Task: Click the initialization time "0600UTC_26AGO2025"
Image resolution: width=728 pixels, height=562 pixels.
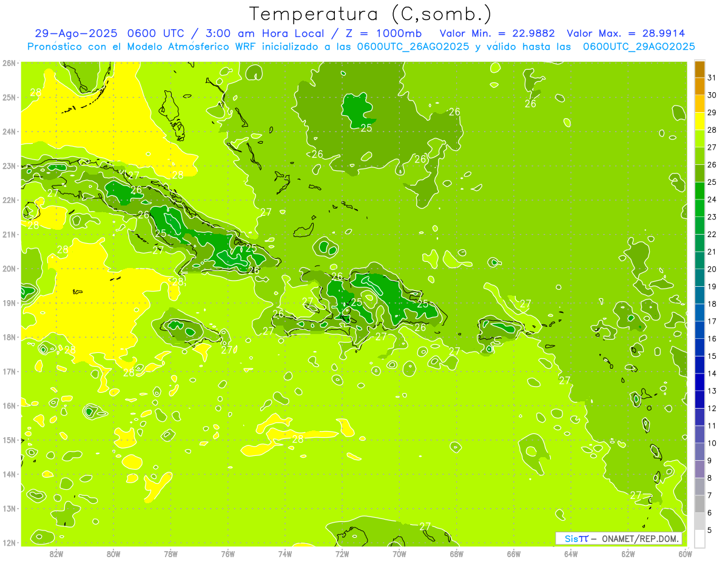Action: pyautogui.click(x=413, y=47)
